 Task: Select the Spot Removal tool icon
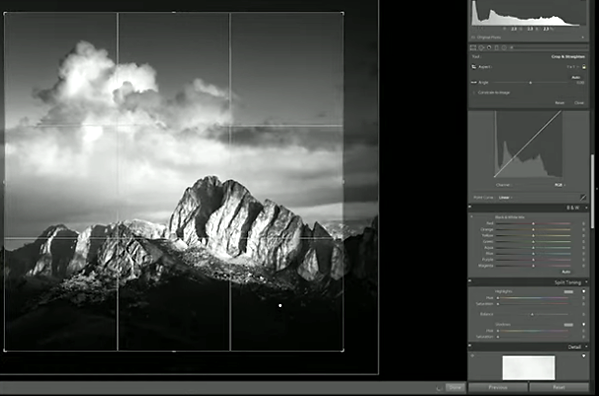(x=481, y=48)
